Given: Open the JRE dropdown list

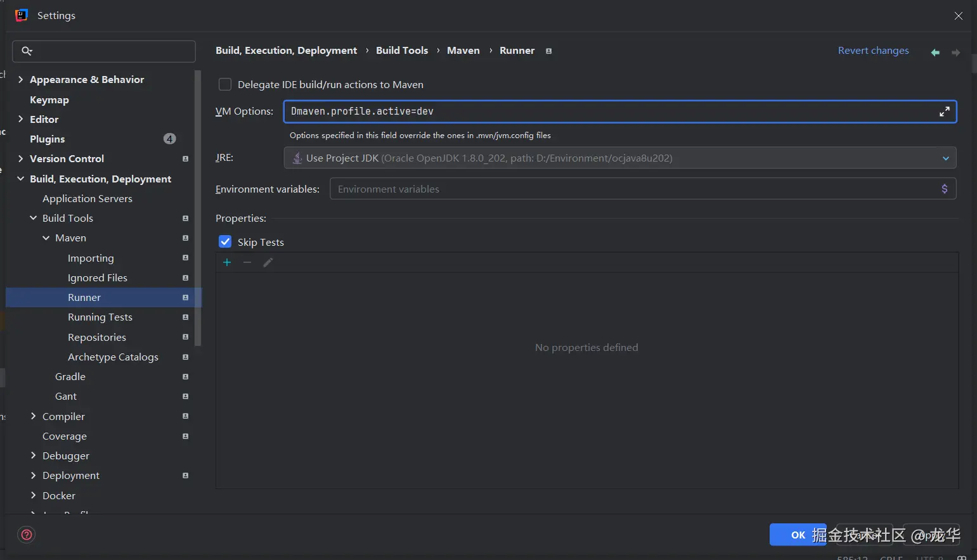Looking at the screenshot, I should (x=945, y=158).
